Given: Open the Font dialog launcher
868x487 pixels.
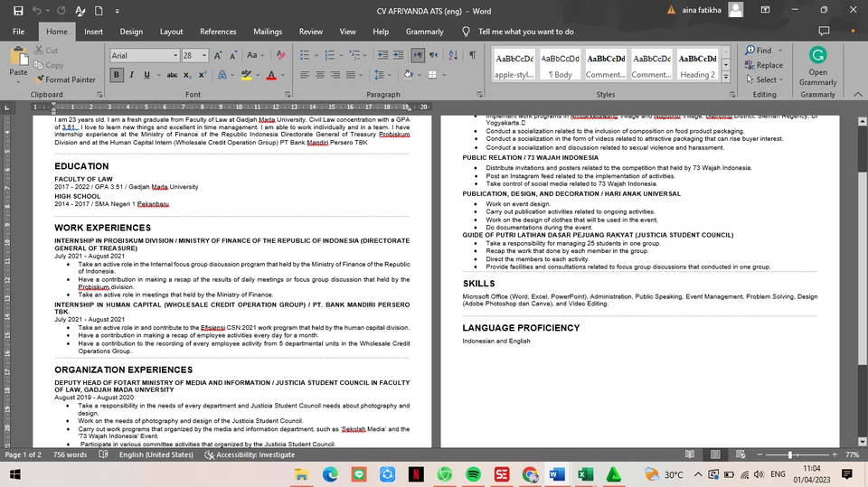Looking at the screenshot, I should pos(288,95).
